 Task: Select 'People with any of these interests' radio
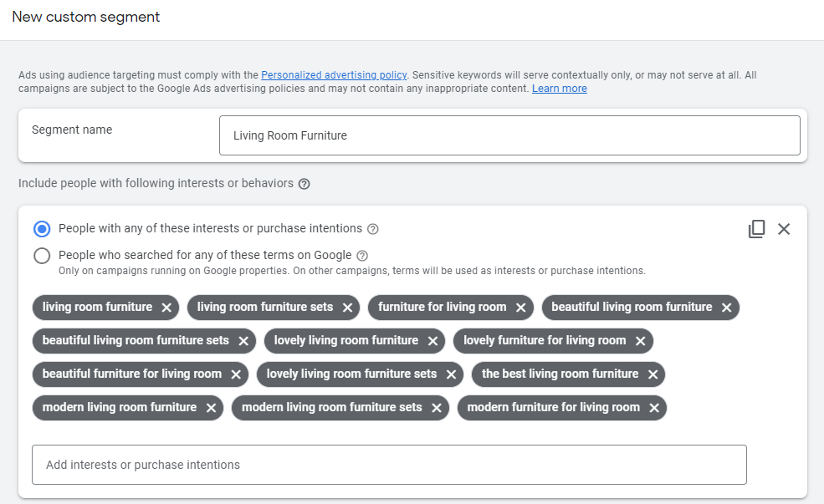pos(42,229)
